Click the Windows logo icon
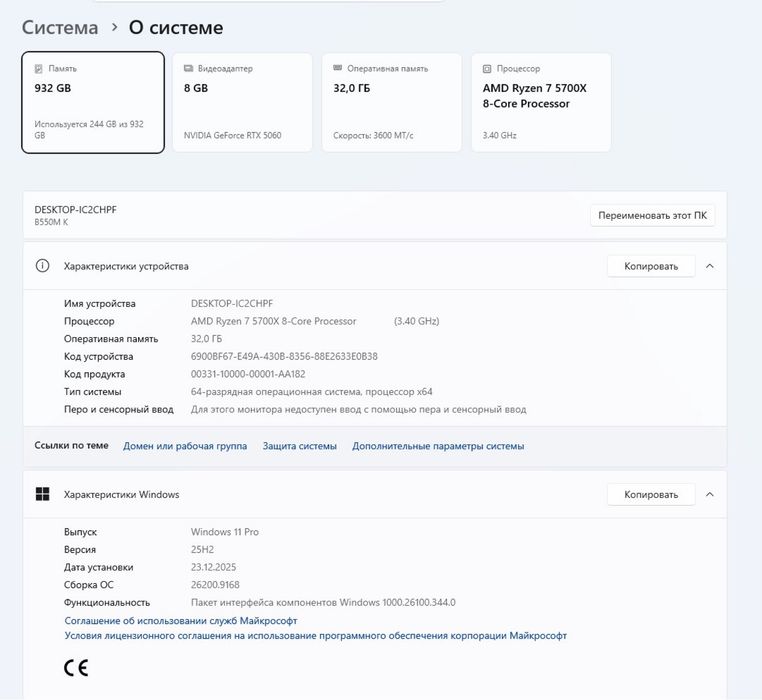This screenshot has width=762, height=700. pyautogui.click(x=43, y=494)
